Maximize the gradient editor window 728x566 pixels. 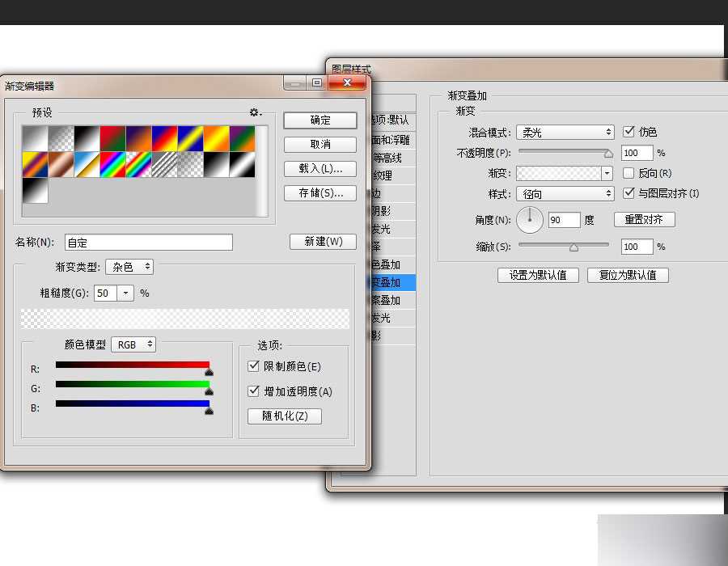[317, 82]
